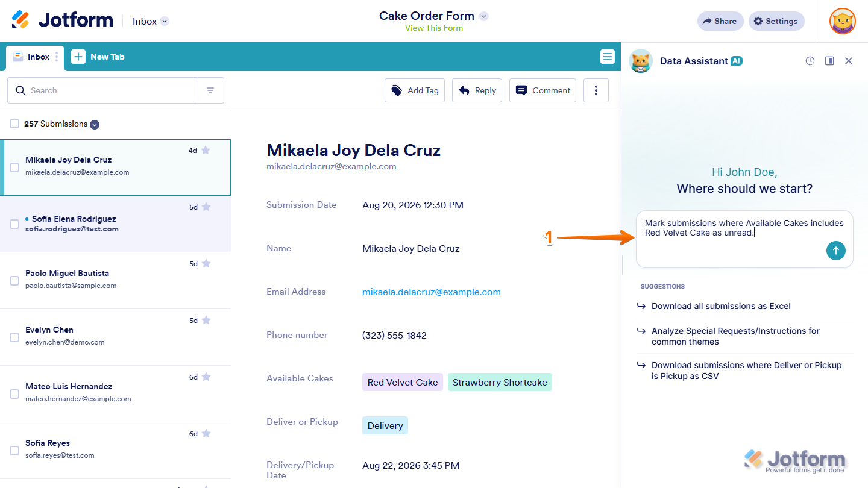Click the Add Tag button
Viewport: 868px width, 488px height.
coord(415,90)
